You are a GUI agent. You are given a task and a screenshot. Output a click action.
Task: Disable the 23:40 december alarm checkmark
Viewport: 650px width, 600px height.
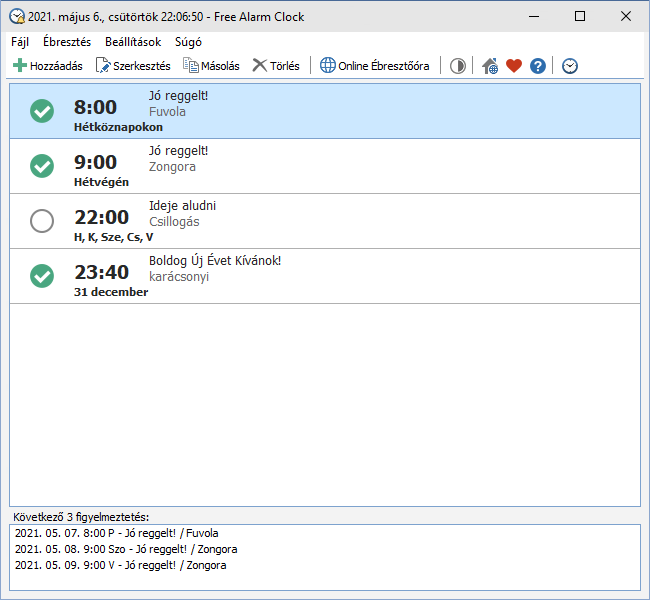pos(42,276)
